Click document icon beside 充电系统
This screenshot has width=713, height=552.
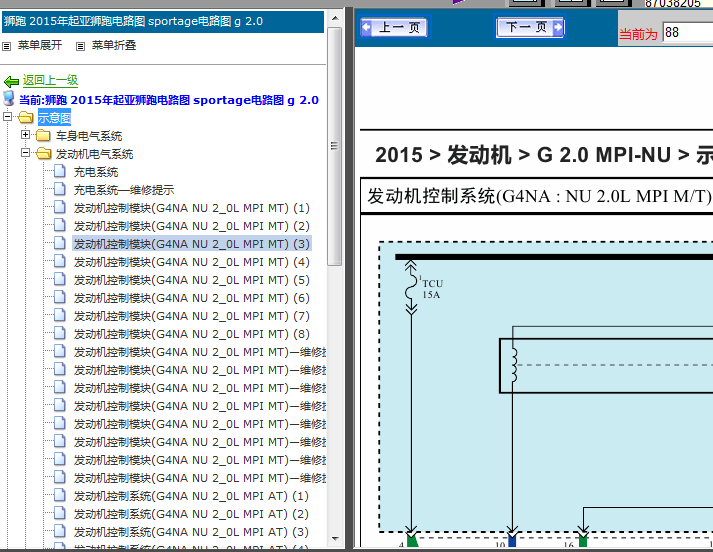[60, 171]
